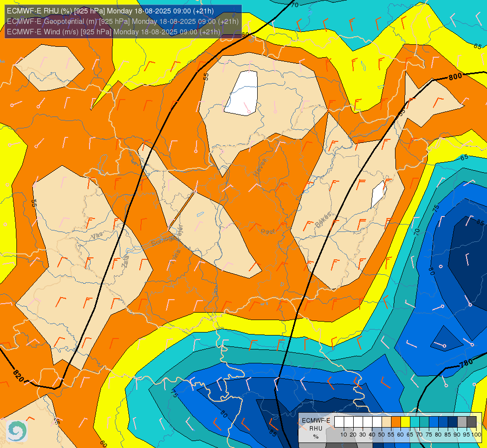Pick the light gray 90–95 legend swatch
The height and width of the screenshot is (448, 487).
coord(462,422)
